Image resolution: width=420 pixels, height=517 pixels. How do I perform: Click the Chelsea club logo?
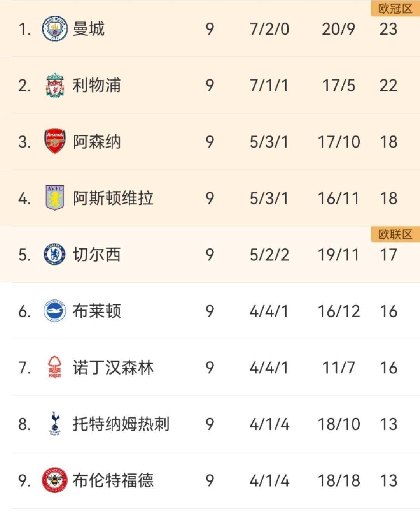pos(55,254)
